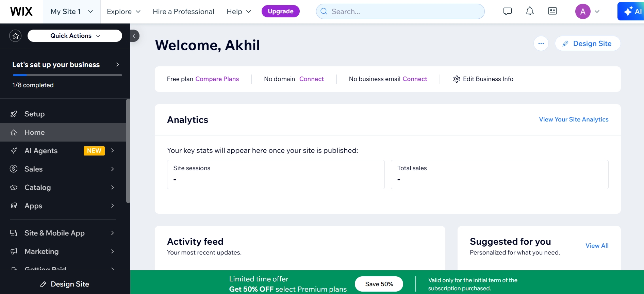The image size is (644, 294).
Task: Click the favorites star icon in sidebar
Action: (15, 36)
